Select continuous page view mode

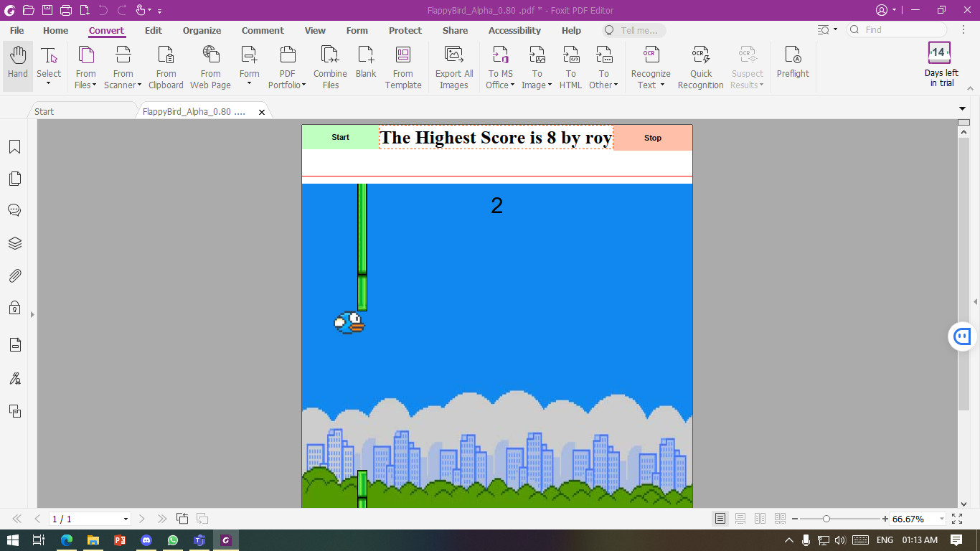coord(740,519)
